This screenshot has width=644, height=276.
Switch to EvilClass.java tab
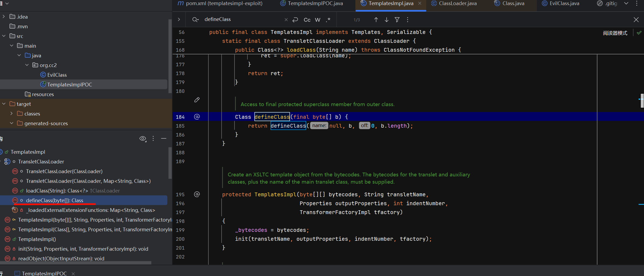(561, 4)
